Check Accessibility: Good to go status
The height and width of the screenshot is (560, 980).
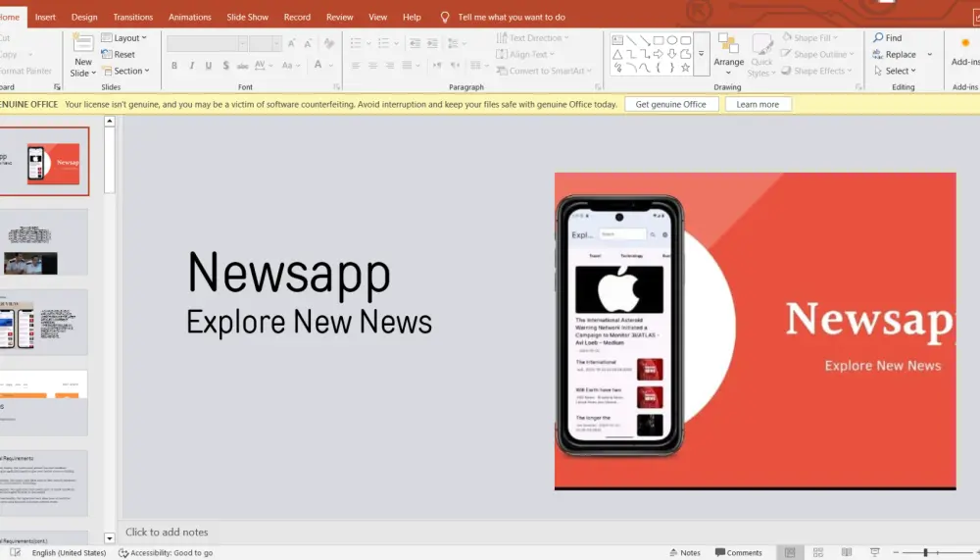(166, 552)
